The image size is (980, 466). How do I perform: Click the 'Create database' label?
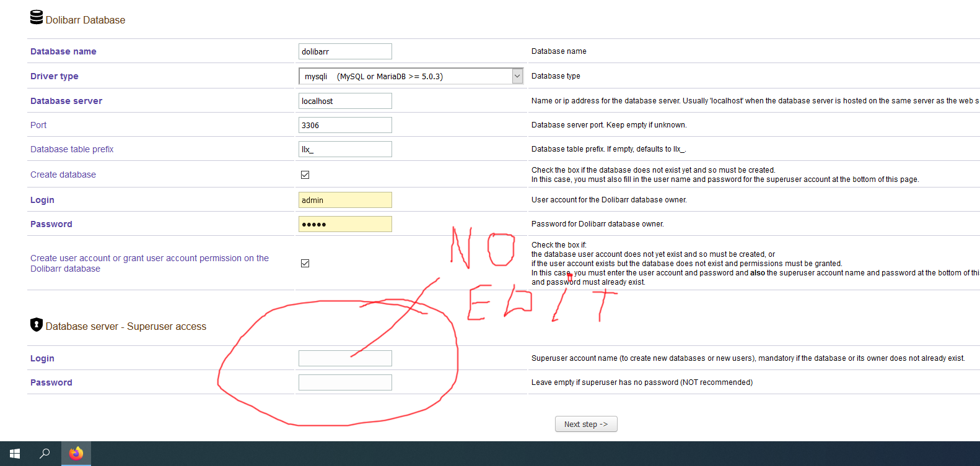[x=63, y=175]
